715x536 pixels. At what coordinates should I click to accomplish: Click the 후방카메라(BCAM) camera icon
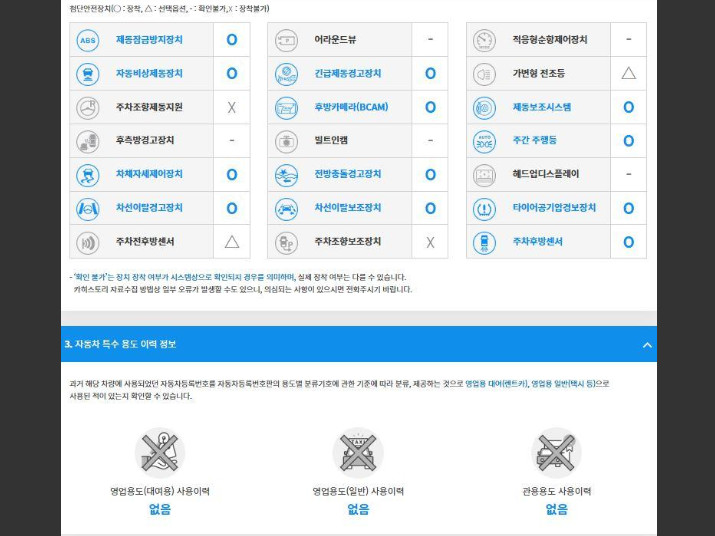[286, 108]
